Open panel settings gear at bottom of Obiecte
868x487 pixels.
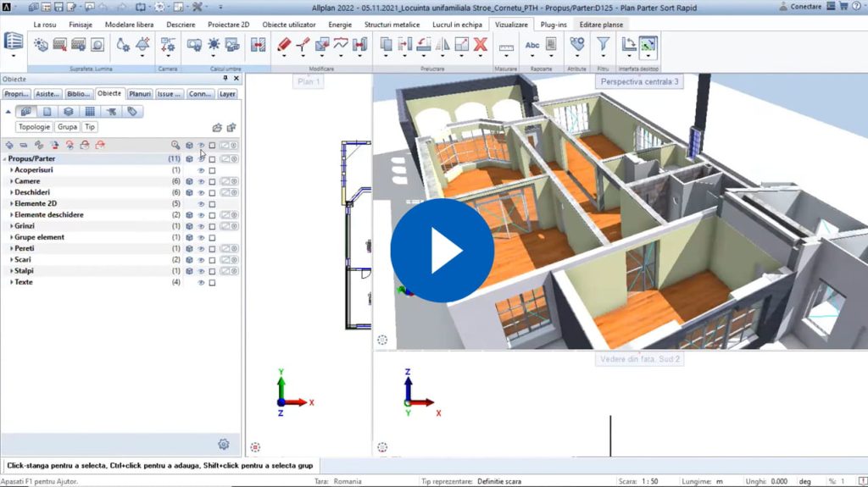tap(224, 444)
